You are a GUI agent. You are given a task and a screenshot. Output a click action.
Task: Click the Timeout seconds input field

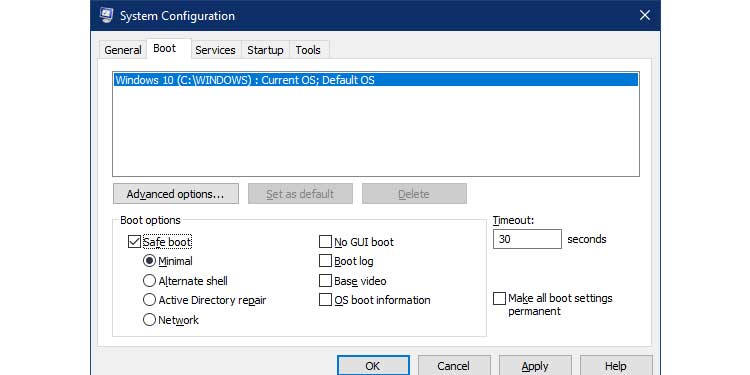point(527,239)
